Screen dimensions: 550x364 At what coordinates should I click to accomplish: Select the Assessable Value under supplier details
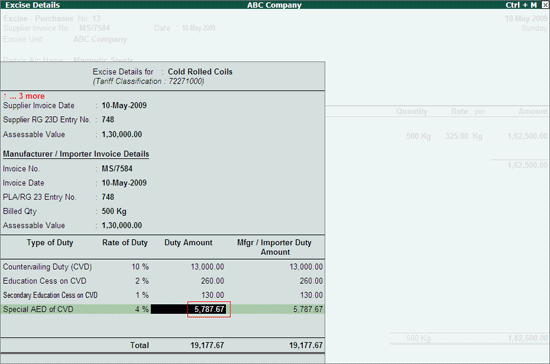(122, 134)
